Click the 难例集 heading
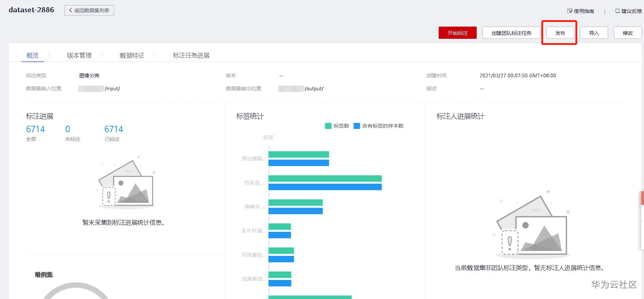 pyautogui.click(x=44, y=275)
